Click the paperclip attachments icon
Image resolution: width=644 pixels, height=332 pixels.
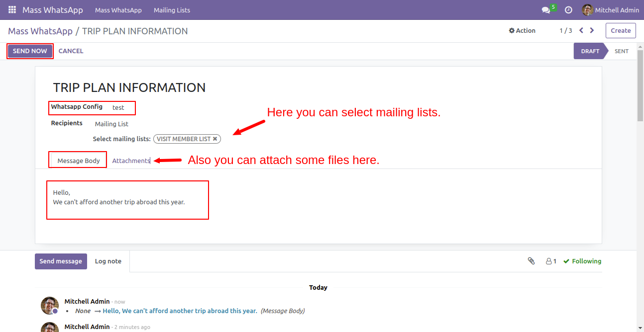tap(531, 261)
